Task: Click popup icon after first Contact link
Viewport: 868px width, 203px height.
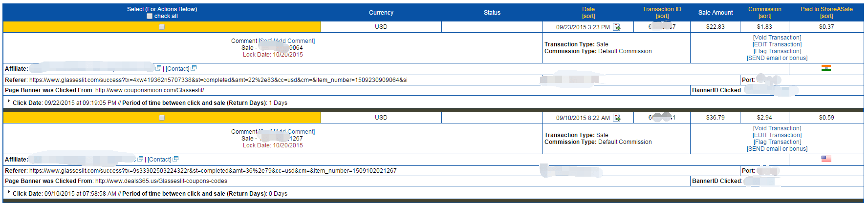Action: [x=194, y=68]
